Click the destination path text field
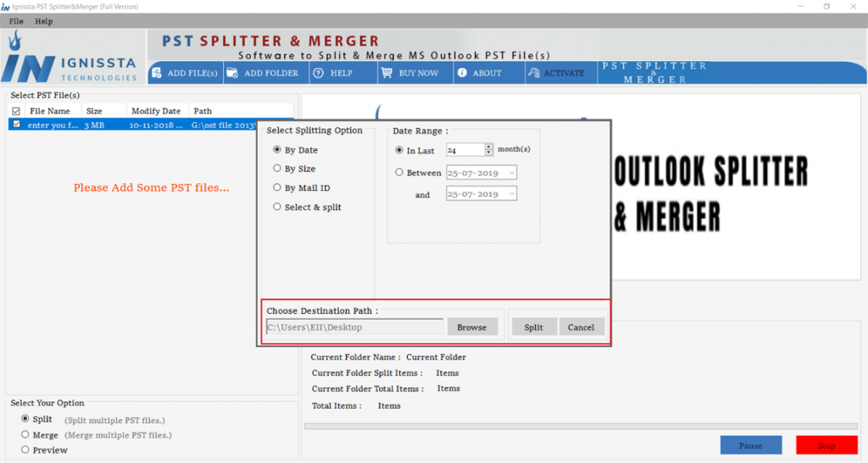The width and height of the screenshot is (868, 463). [353, 327]
